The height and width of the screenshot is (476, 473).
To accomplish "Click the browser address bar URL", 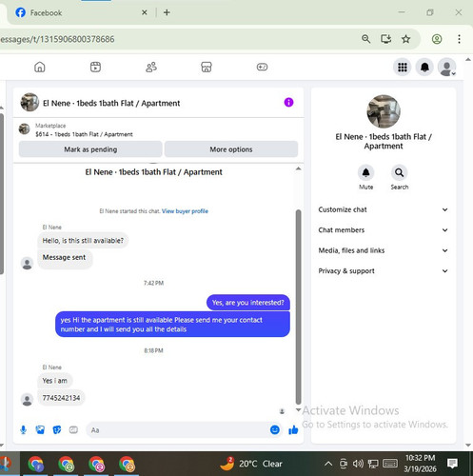I will pos(58,39).
